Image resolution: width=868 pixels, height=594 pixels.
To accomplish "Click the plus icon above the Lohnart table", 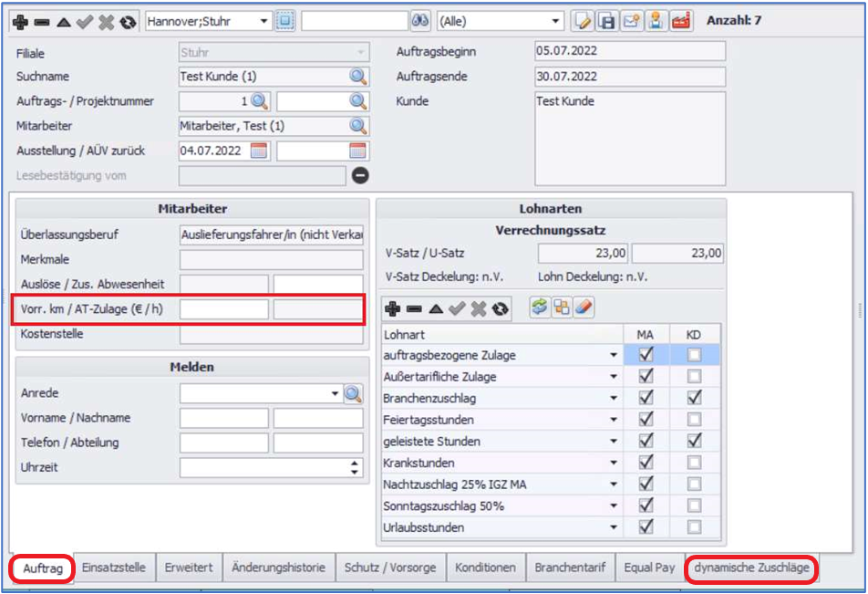I will (392, 309).
